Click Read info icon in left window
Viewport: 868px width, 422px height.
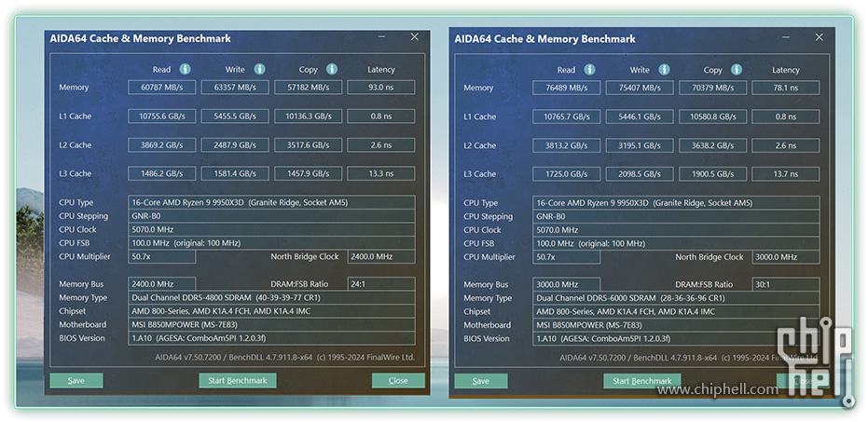point(185,69)
